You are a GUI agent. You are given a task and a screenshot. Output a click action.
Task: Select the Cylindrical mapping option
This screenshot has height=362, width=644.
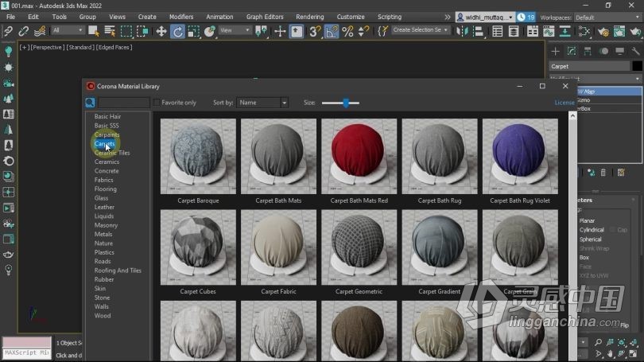click(592, 230)
